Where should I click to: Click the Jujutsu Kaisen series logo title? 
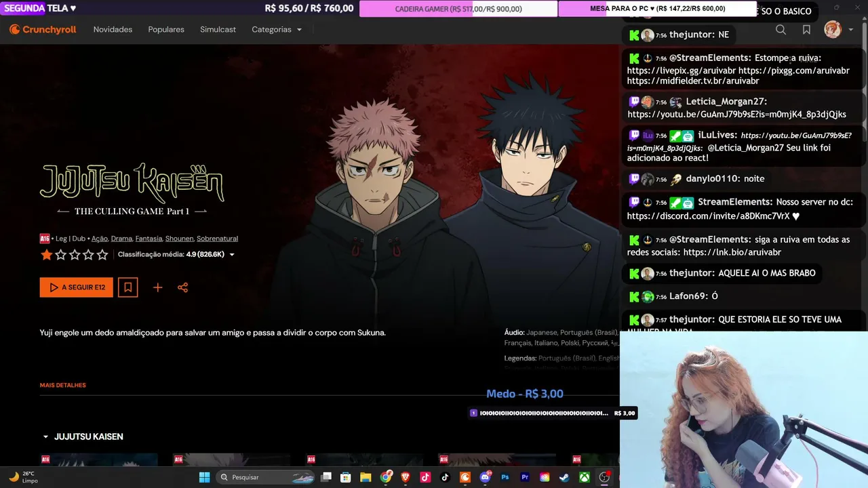[x=132, y=189]
